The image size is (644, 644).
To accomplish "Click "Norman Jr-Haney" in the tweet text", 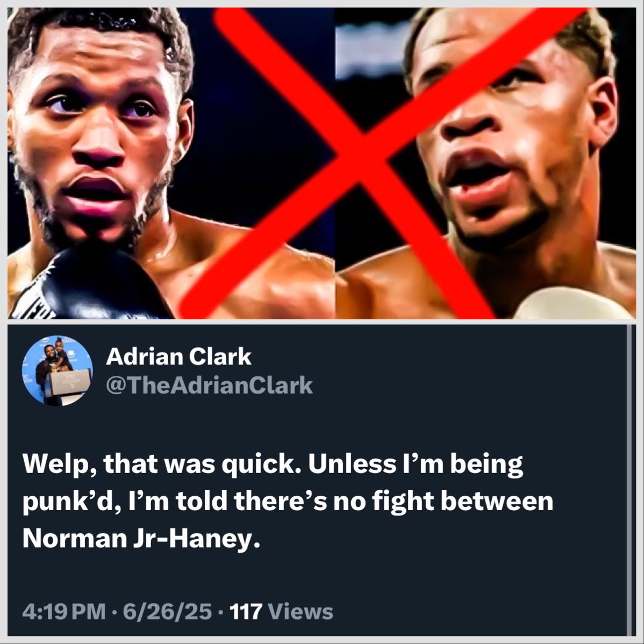I will [141, 538].
